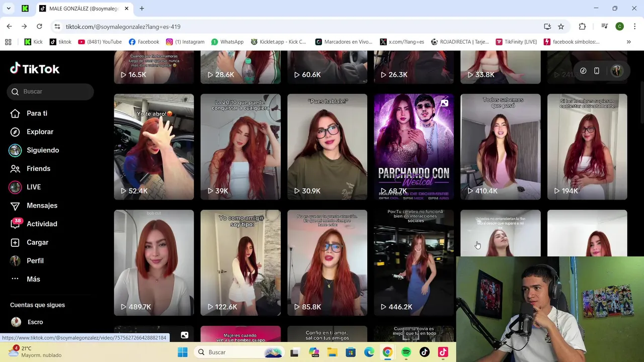Open the Facebook bookmark
Screen dimensions: 644x362
(x=144, y=42)
